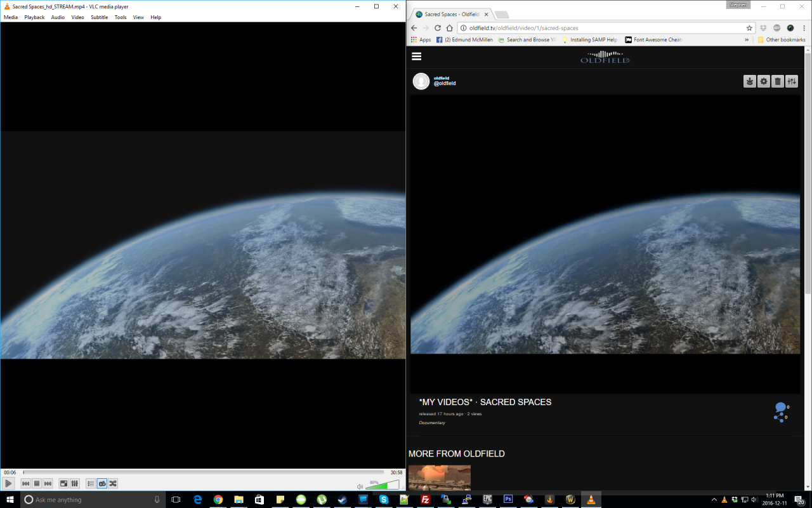Screen dimensions: 812x508
Task: Open the Oldfield hamburger menu
Action: pyautogui.click(x=417, y=56)
